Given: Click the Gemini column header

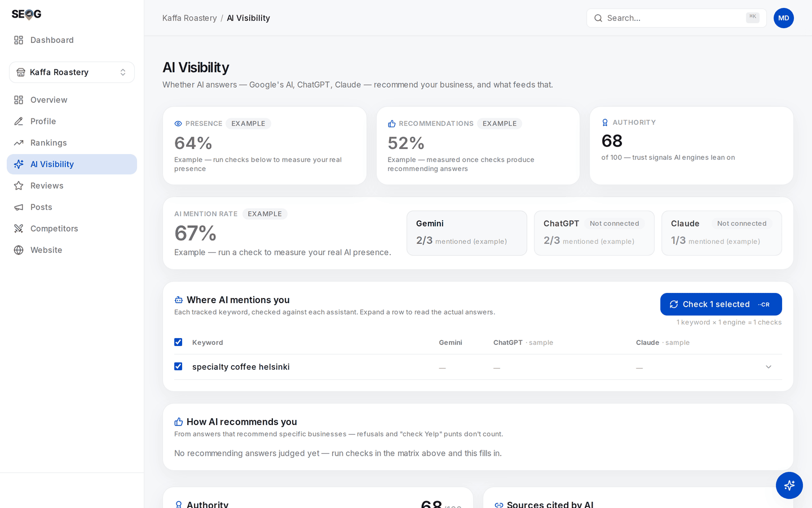Looking at the screenshot, I should [x=451, y=343].
